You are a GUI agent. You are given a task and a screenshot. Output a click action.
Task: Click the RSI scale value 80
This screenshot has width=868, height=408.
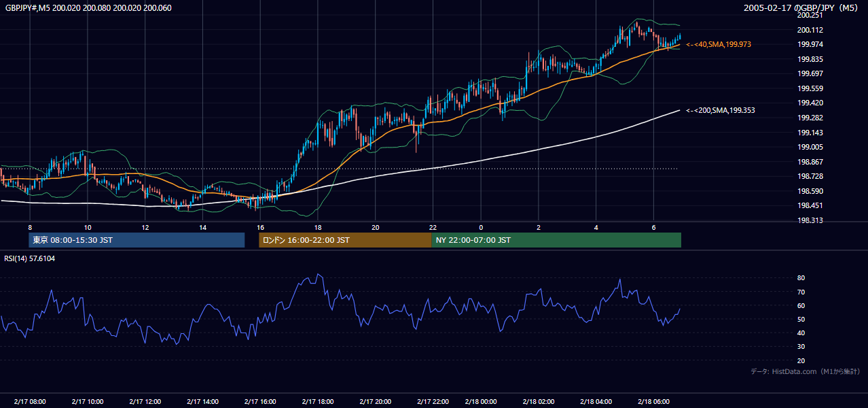(801, 278)
